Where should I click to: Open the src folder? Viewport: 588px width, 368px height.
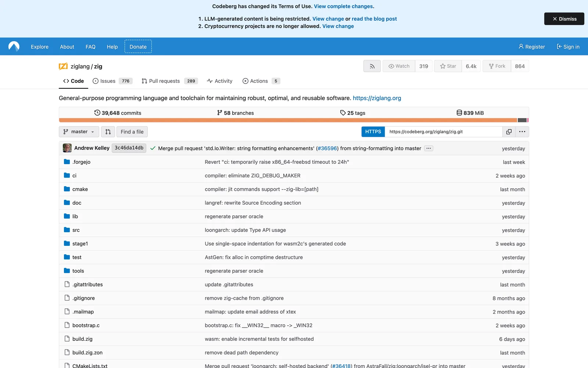tap(76, 230)
